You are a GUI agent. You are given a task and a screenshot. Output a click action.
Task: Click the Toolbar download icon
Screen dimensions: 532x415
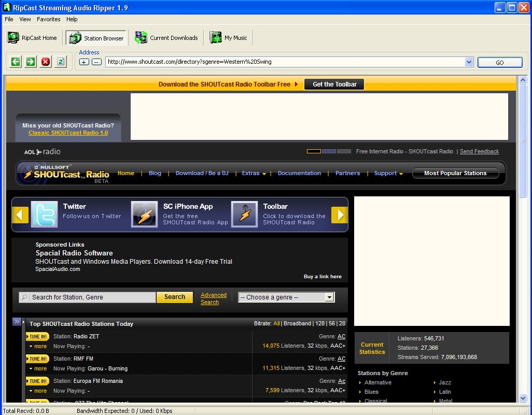[245, 214]
